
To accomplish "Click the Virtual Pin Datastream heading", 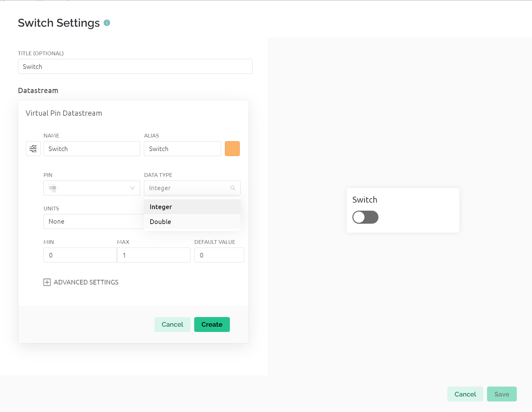I will 64,113.
